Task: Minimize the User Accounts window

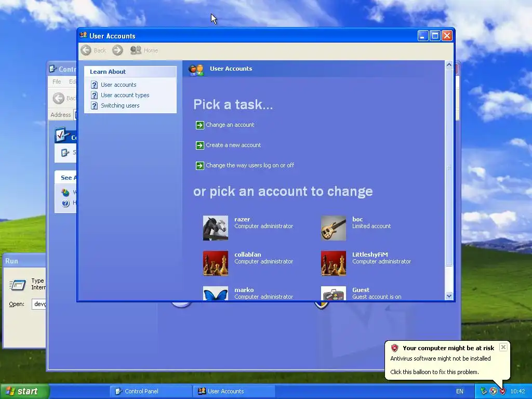Action: click(423, 35)
